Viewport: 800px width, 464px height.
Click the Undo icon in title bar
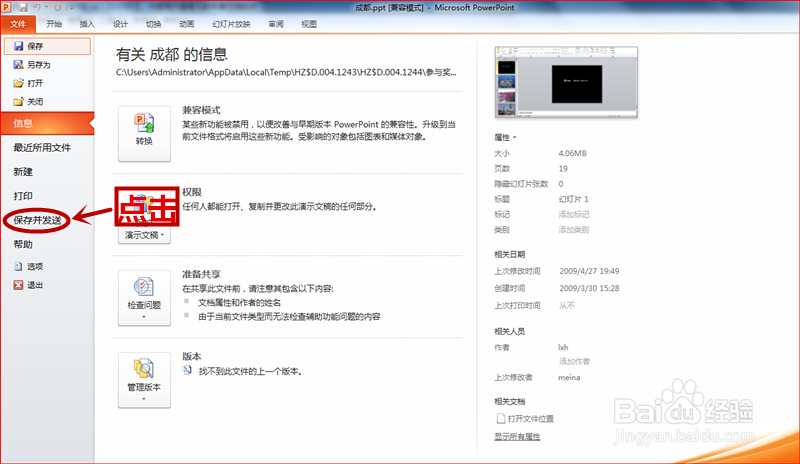(37, 7)
